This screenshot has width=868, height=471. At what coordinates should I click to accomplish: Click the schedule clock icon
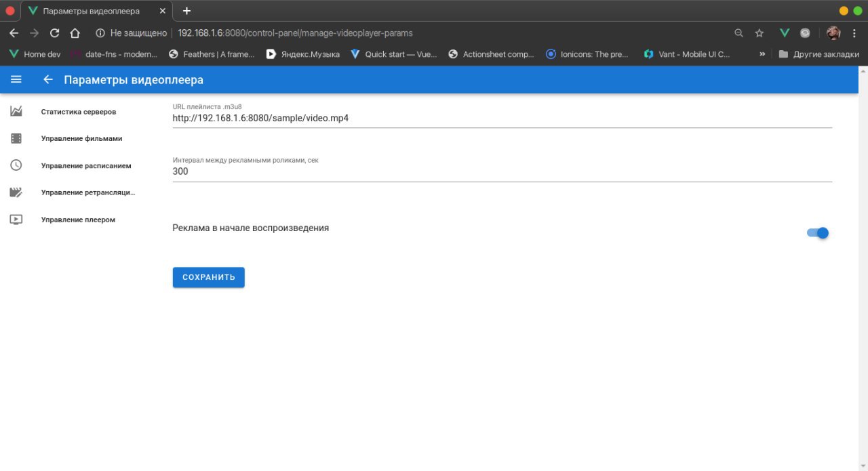click(16, 165)
